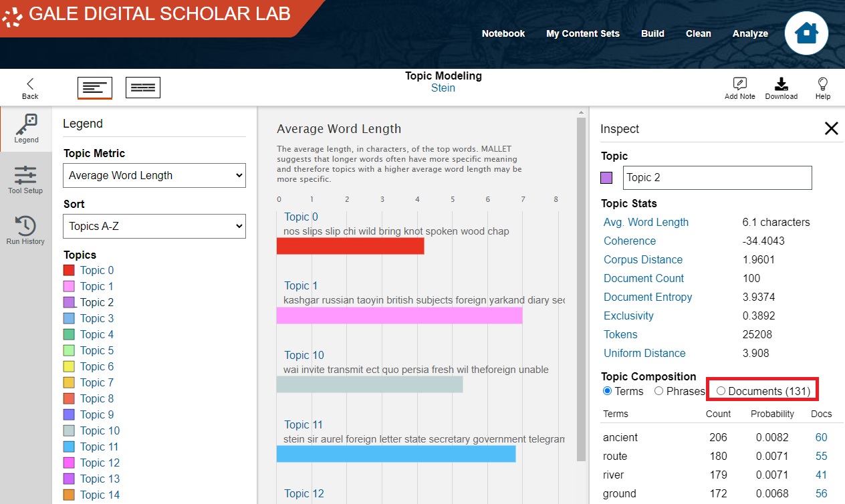The image size is (845, 504).
Task: Click the Download icon
Action: point(781,88)
